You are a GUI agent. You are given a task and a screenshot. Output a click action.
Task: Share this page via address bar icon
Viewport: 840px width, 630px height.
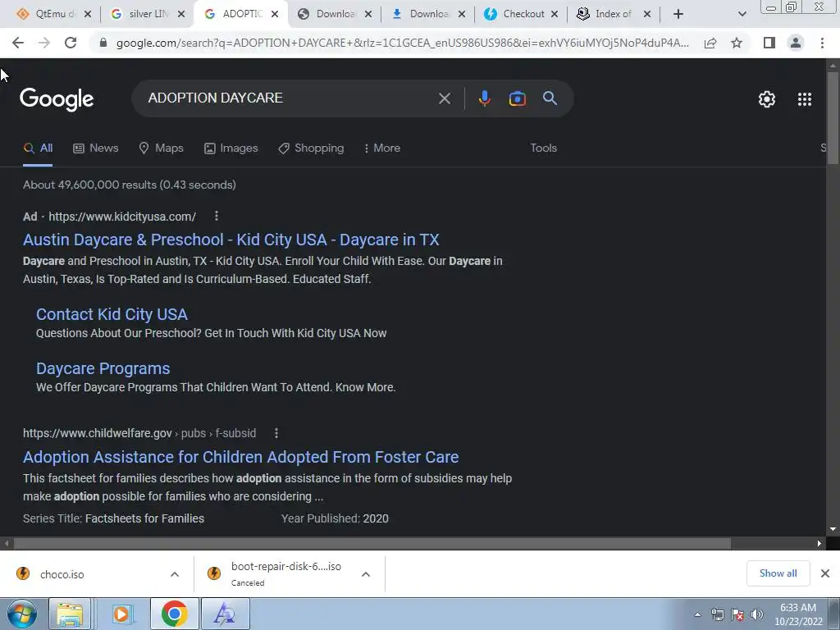click(x=710, y=43)
